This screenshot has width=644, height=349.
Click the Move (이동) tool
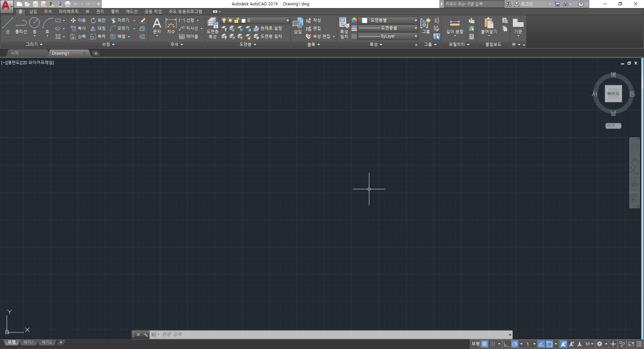click(78, 20)
